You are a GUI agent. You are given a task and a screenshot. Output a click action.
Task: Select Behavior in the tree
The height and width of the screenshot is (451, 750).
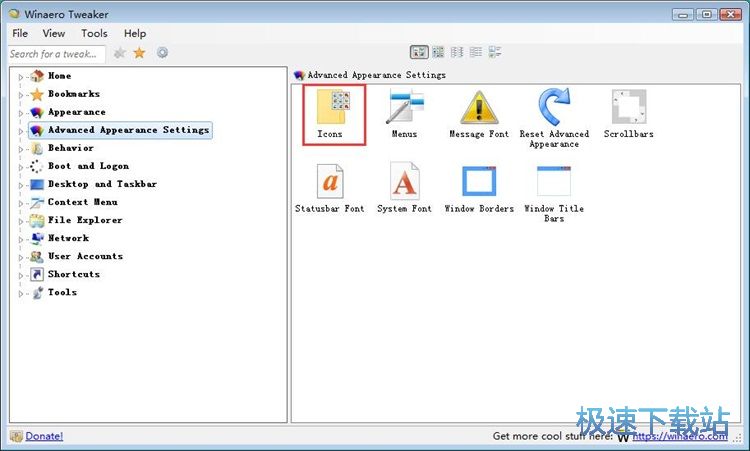pyautogui.click(x=71, y=148)
